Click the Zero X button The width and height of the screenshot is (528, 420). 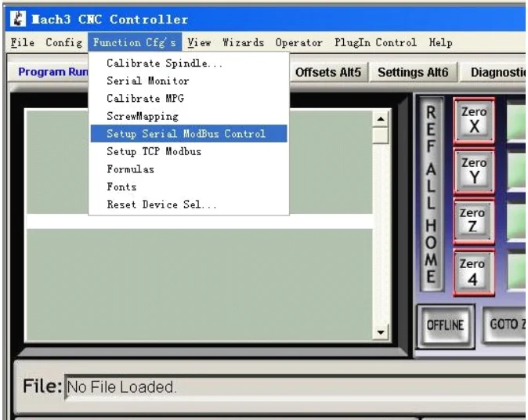[x=474, y=120]
